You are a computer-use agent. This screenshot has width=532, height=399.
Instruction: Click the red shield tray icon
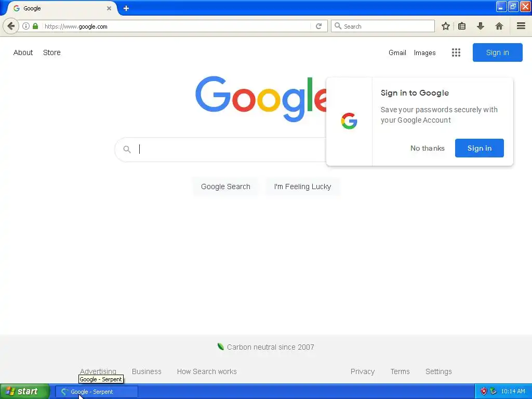[484, 392]
